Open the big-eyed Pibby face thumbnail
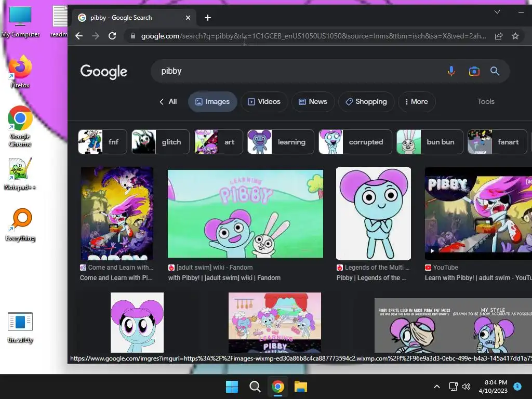 (137, 323)
